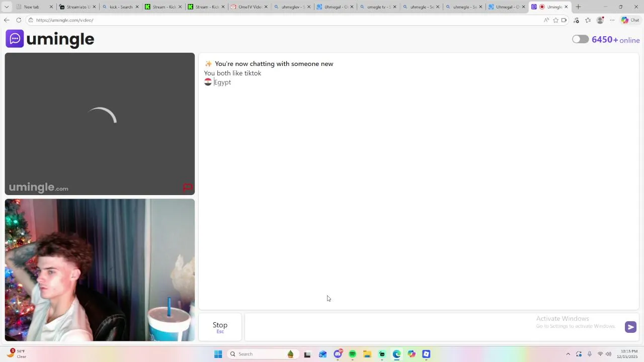Click the Egypt country label

pyautogui.click(x=222, y=82)
